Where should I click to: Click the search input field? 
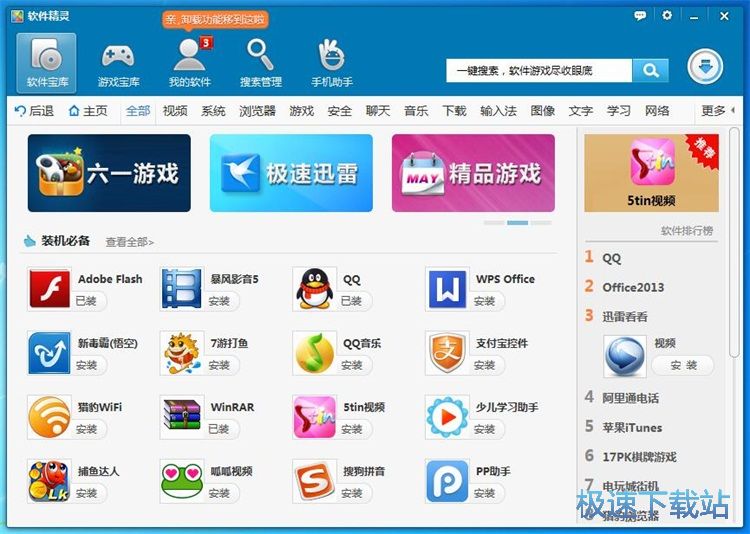[539, 71]
